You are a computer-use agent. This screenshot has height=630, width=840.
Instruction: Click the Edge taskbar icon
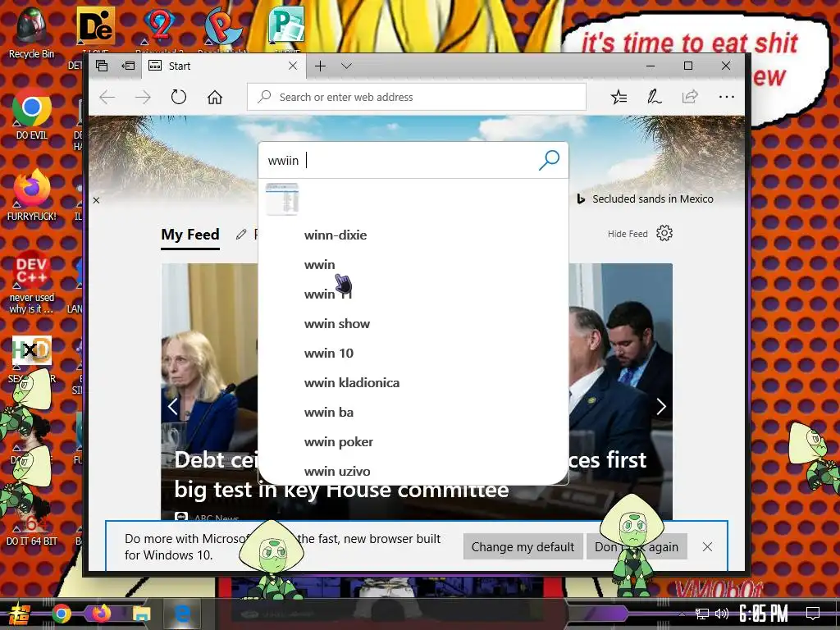click(182, 614)
